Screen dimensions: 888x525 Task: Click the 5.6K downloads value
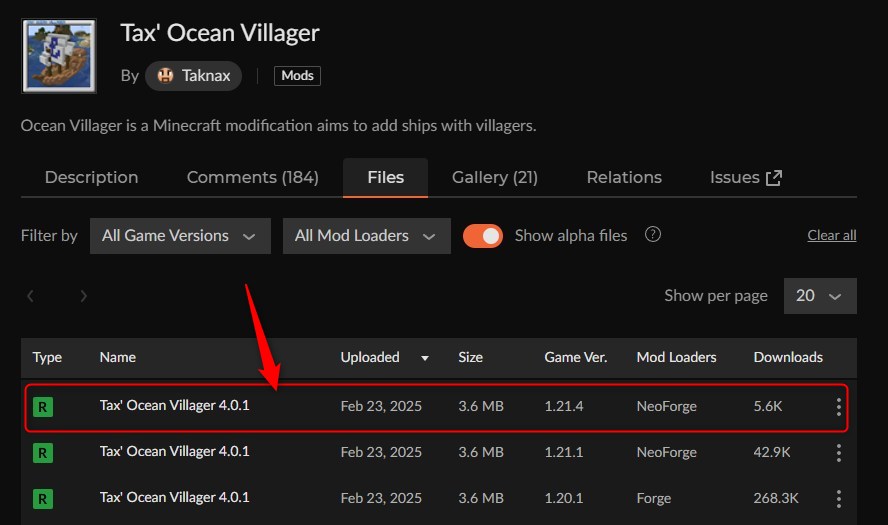[x=767, y=406]
